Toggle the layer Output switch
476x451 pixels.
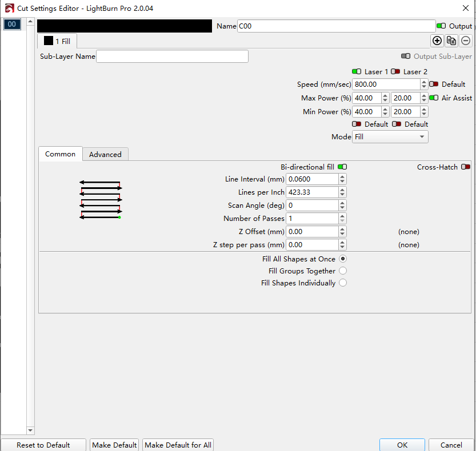click(441, 26)
